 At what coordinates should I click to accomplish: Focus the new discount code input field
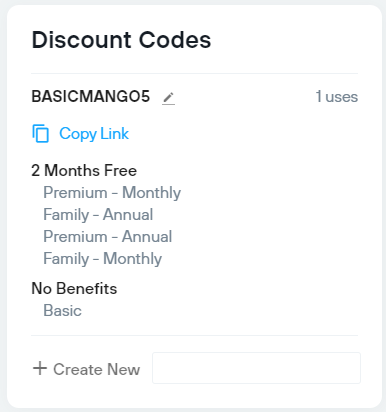256,368
